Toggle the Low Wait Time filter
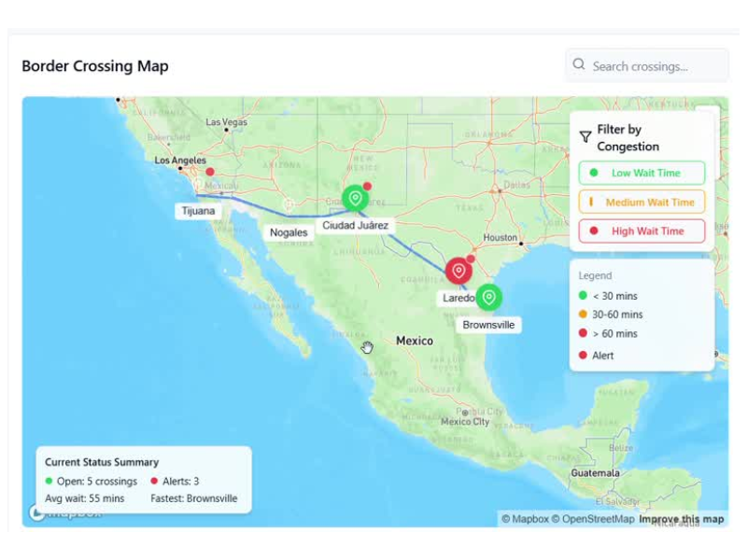Screen dimensions: 747x560 tap(641, 173)
